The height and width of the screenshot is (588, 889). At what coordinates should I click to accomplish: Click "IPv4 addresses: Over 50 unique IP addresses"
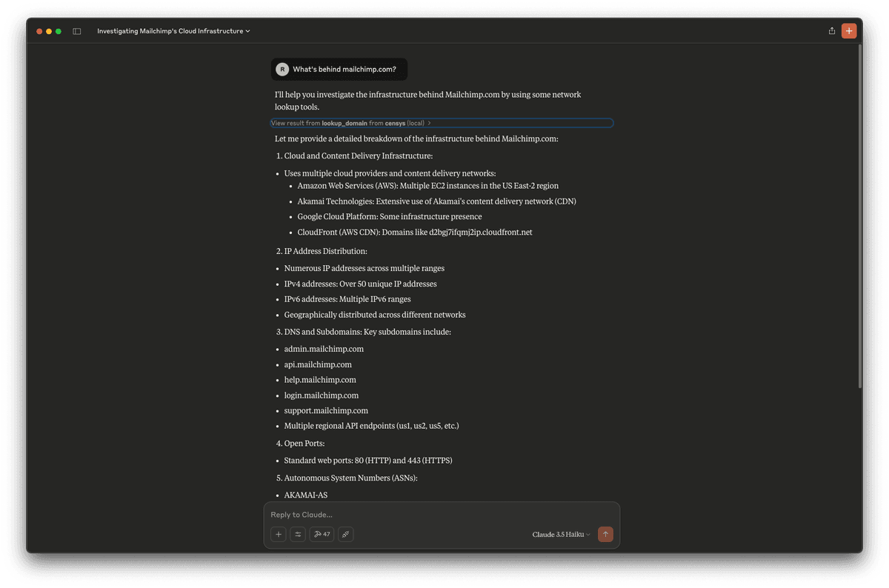tap(361, 284)
